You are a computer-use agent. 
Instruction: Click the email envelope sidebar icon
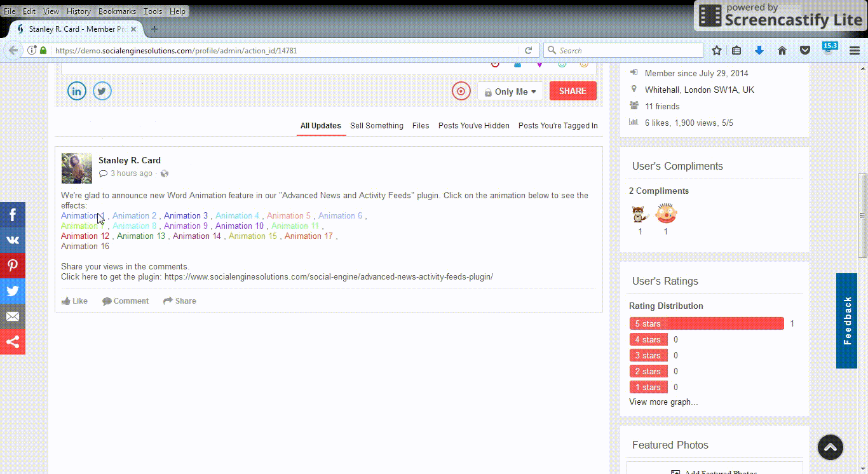13,316
